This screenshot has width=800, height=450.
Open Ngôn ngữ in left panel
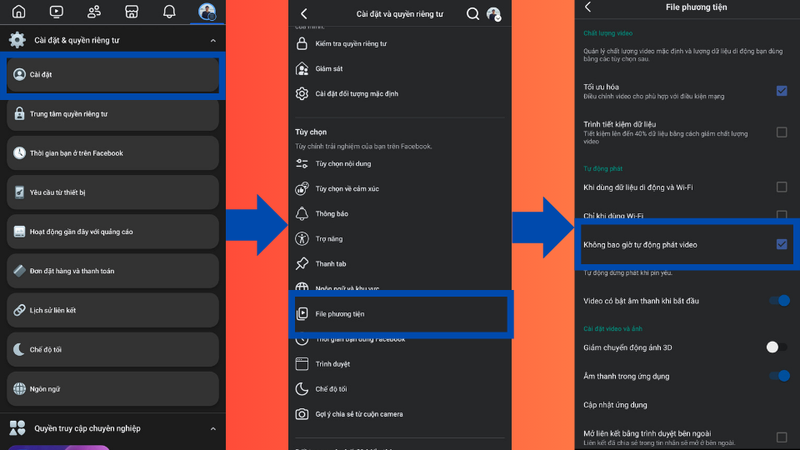113,389
